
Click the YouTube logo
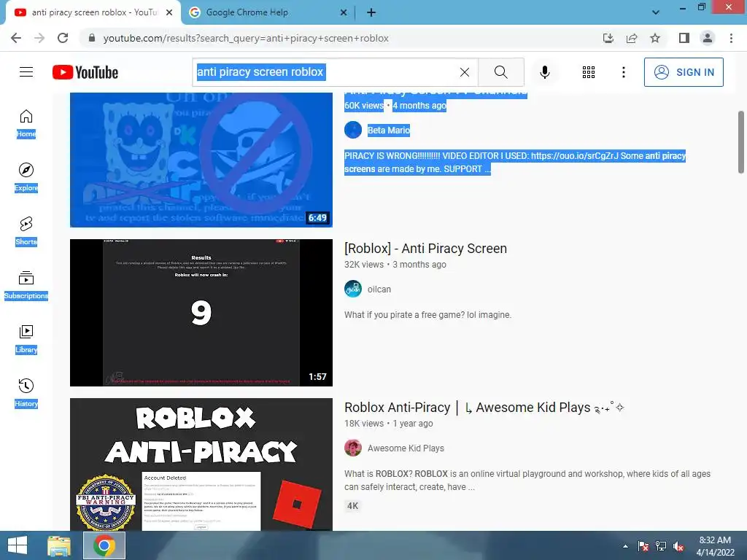[85, 72]
